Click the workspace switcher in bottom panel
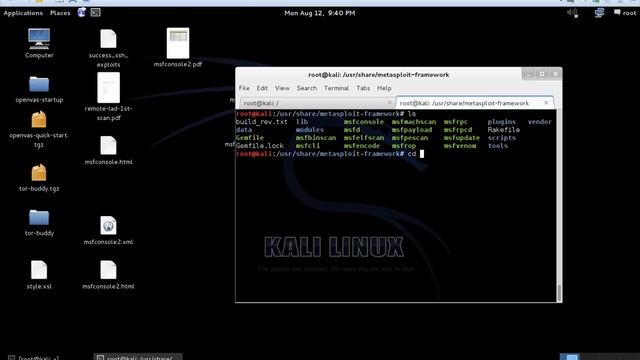The height and width of the screenshot is (360, 640). point(599,357)
